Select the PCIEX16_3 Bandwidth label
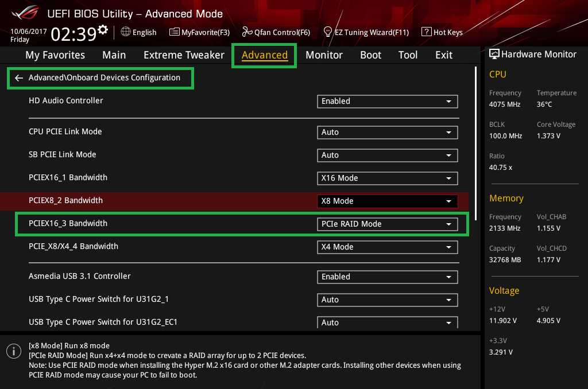The height and width of the screenshot is (389, 588). pyautogui.click(x=68, y=223)
